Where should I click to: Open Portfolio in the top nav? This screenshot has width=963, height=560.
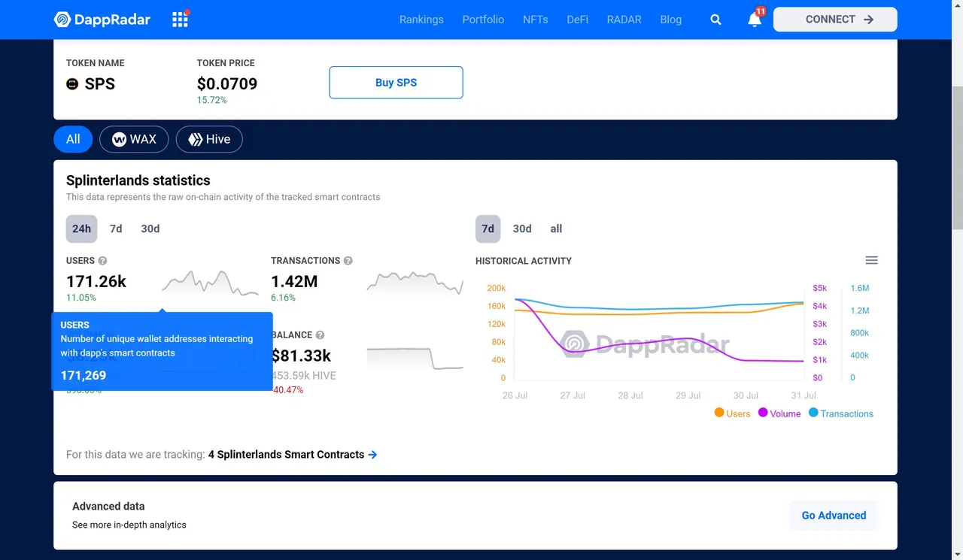pos(483,20)
